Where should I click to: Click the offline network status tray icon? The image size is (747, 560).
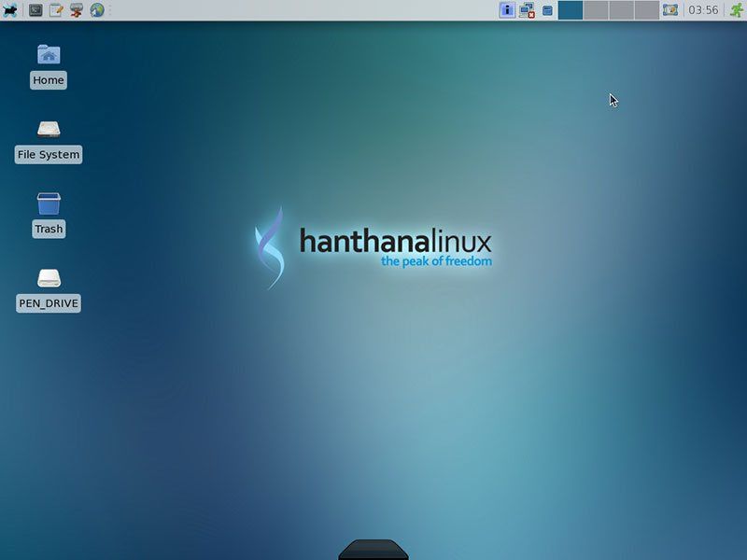point(525,9)
